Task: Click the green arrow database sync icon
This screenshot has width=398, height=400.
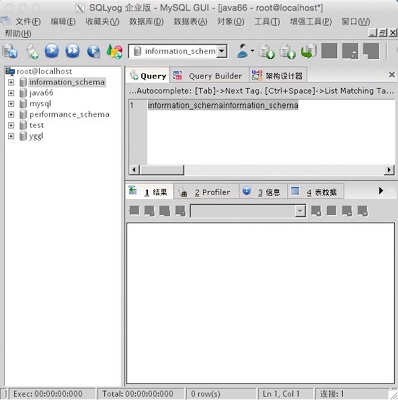Action: tap(309, 51)
